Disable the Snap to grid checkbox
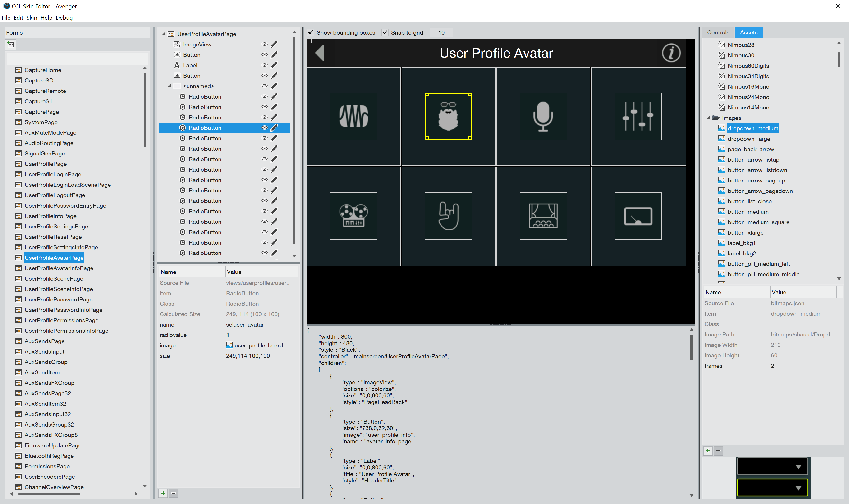The height and width of the screenshot is (504, 849). [x=385, y=33]
